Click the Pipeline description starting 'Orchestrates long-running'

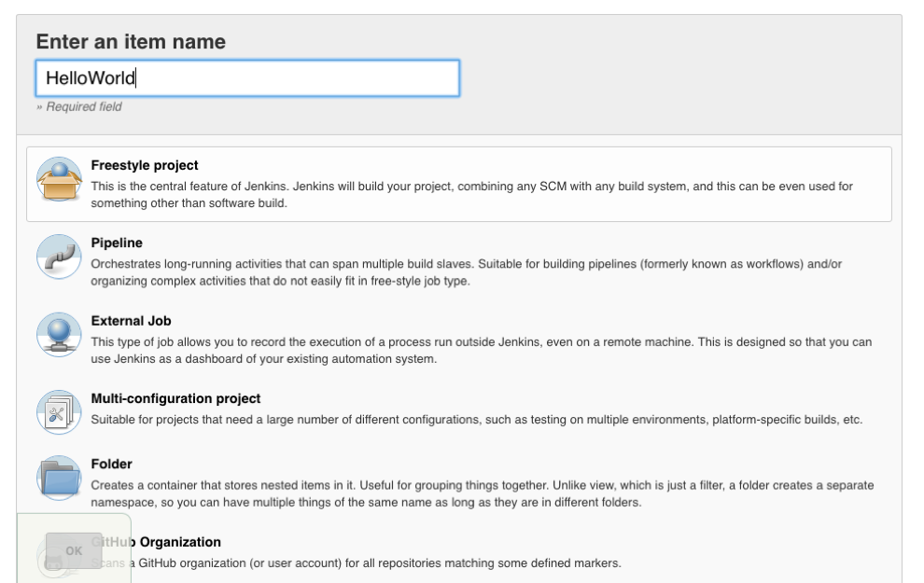[x=466, y=272]
